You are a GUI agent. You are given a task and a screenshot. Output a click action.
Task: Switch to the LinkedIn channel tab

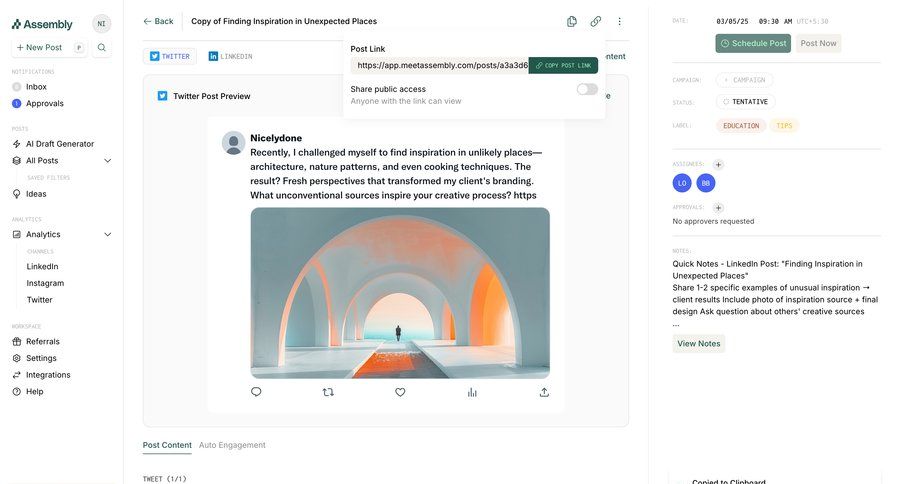pos(230,56)
